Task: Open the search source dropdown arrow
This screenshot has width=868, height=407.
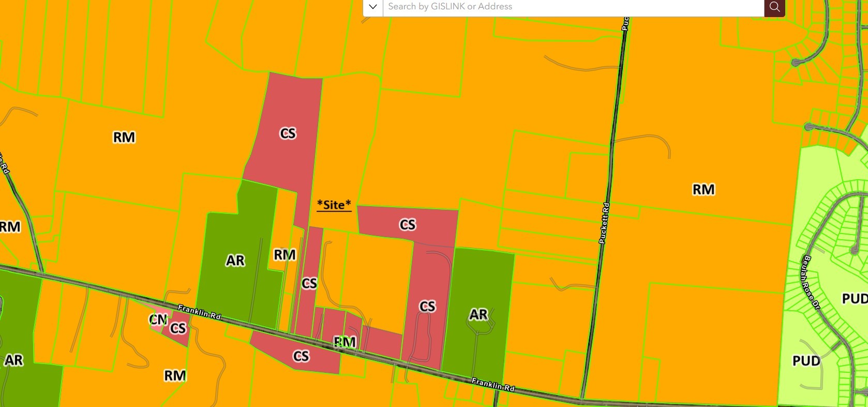Action: coord(372,7)
